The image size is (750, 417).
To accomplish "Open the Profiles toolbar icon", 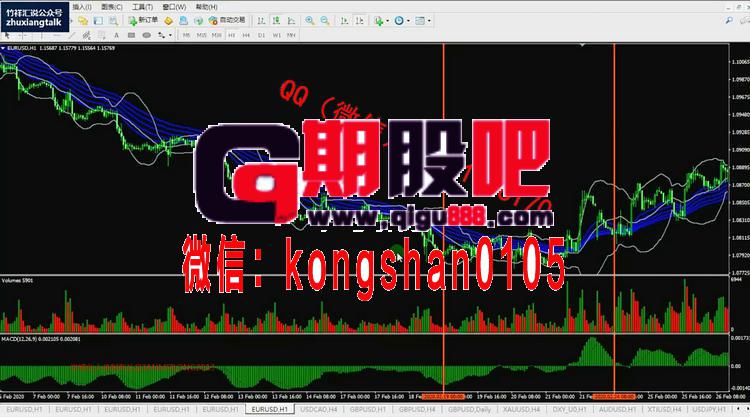I will click(83, 21).
